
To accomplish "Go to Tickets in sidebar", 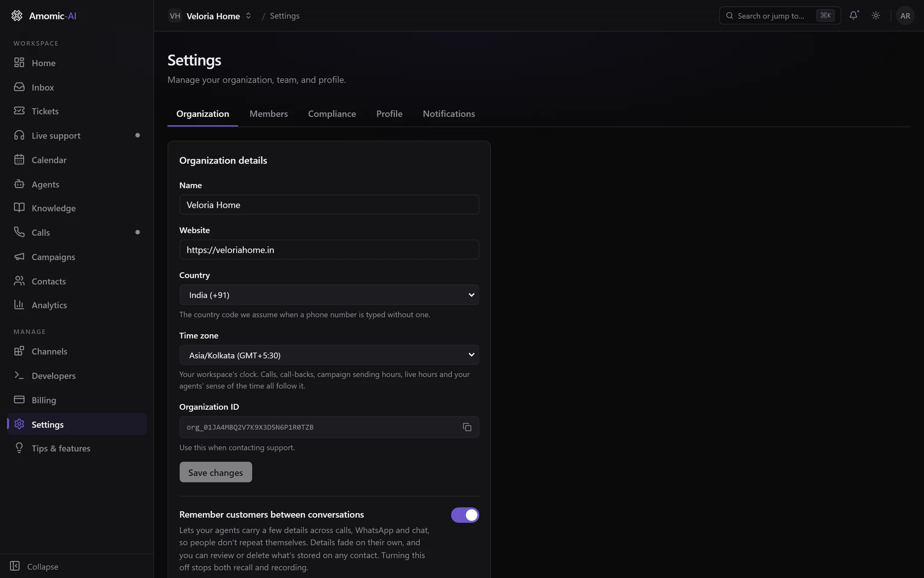I will [x=77, y=111].
